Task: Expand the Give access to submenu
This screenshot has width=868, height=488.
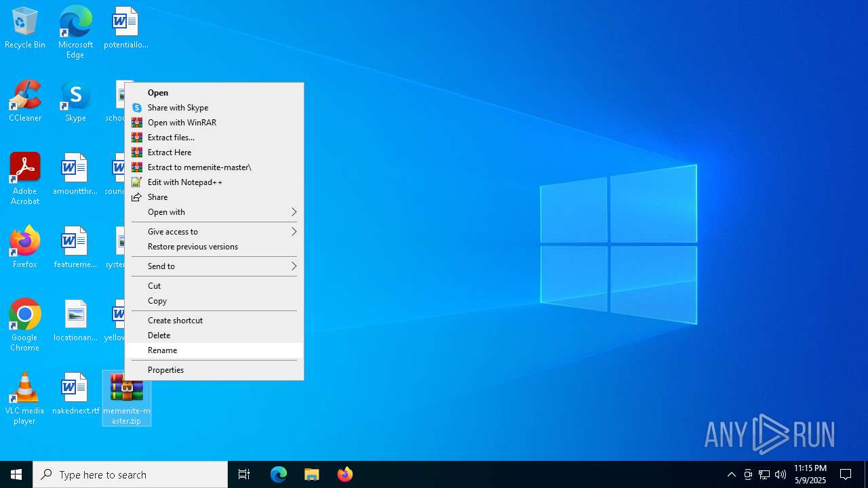Action: click(214, 232)
